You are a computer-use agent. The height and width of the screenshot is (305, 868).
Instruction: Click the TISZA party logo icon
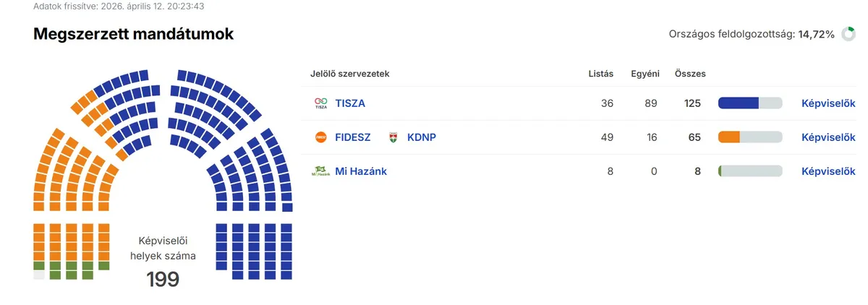coord(320,103)
